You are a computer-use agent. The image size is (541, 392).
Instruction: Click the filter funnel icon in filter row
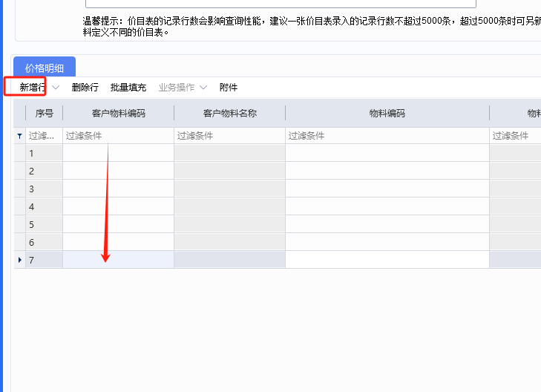click(x=19, y=136)
